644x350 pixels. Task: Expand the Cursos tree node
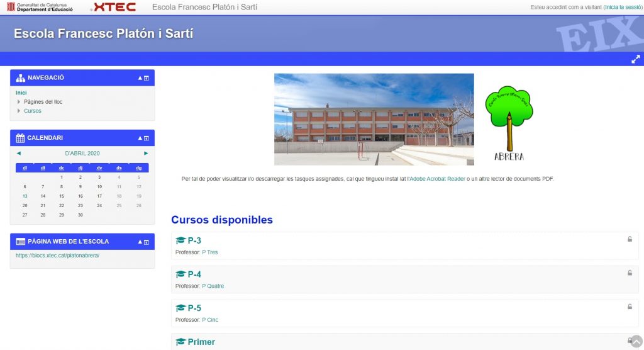tap(19, 111)
